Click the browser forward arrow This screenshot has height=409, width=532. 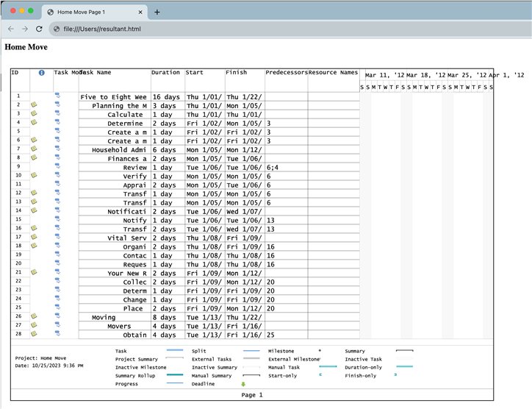pyautogui.click(x=25, y=29)
